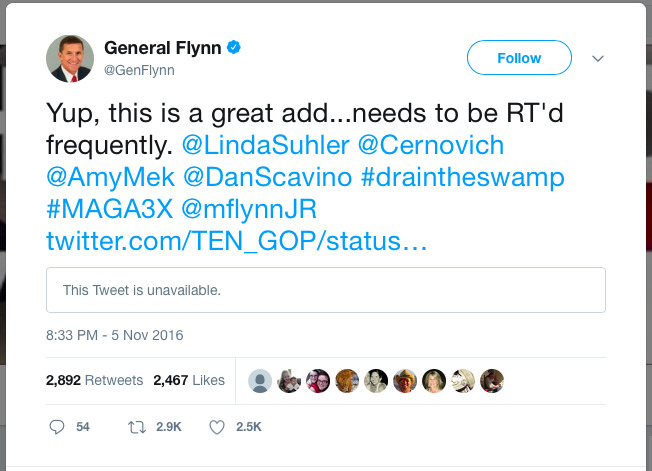Like the tweet with the heart icon
Screen dimensions: 652x471
(x=216, y=427)
